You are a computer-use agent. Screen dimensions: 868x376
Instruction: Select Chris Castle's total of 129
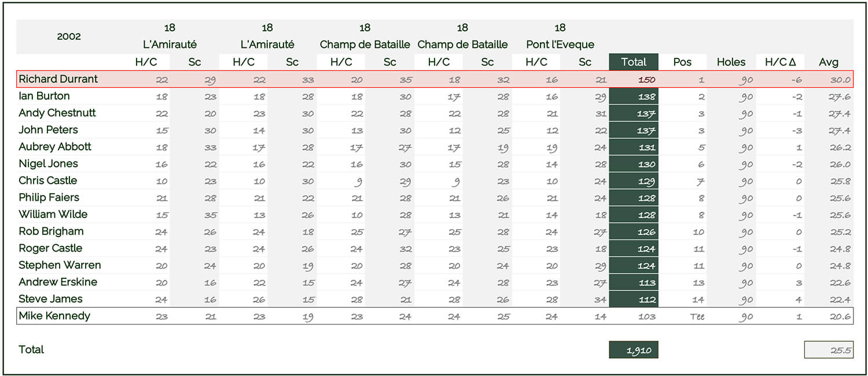(x=634, y=180)
